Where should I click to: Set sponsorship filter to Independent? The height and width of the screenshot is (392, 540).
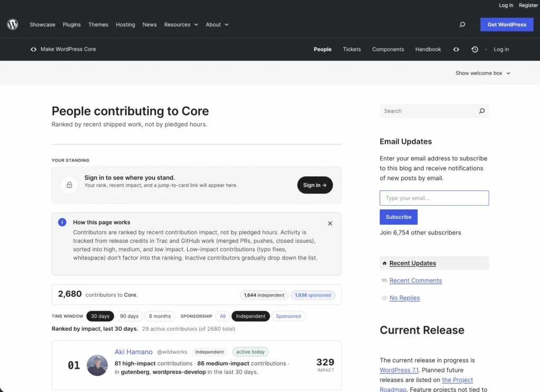tap(250, 316)
